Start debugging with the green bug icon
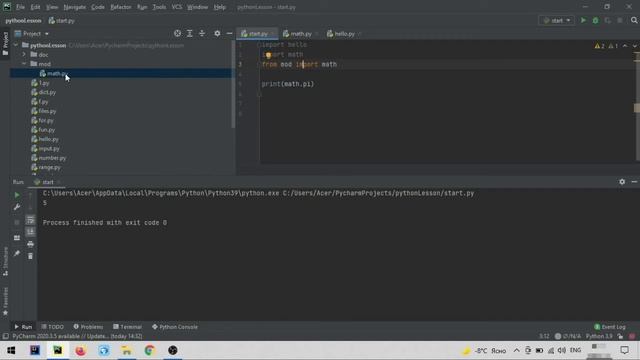 click(596, 20)
